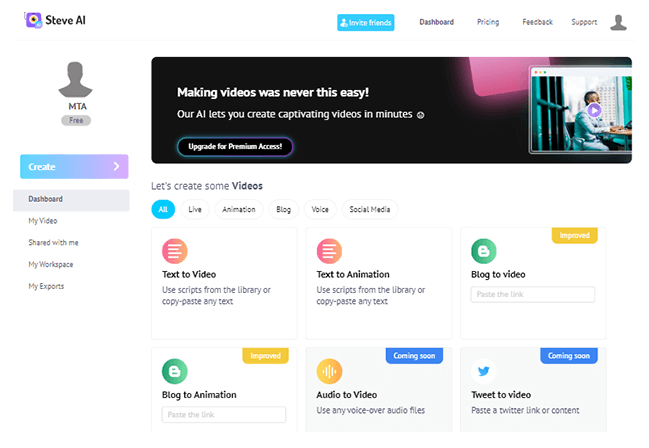
Task: Click the Invite friends button
Action: click(365, 22)
